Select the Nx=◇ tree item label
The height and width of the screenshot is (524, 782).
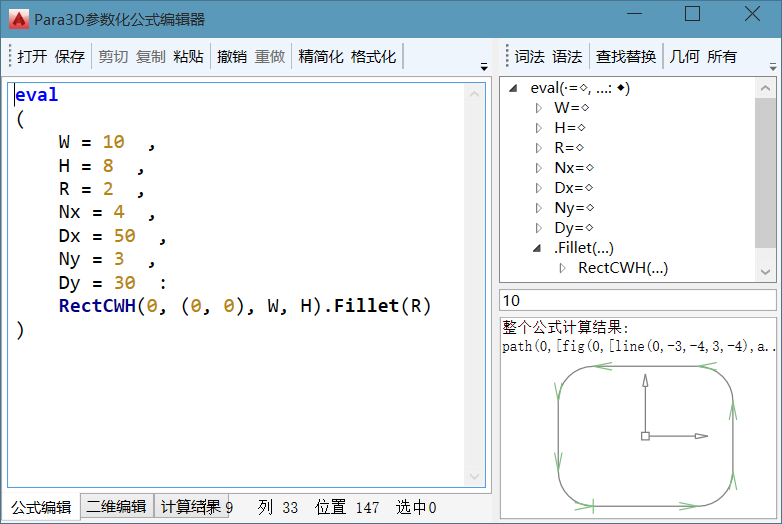click(x=574, y=168)
